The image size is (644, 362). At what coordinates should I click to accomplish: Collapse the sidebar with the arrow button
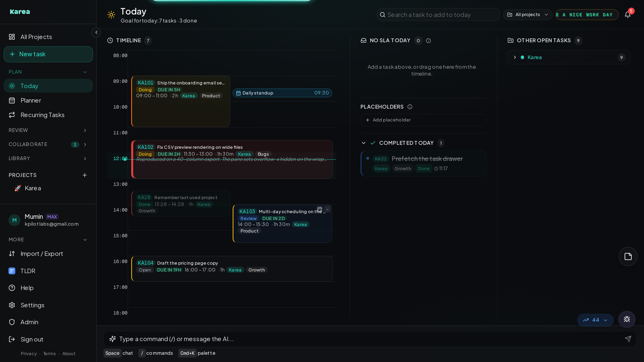tap(96, 32)
